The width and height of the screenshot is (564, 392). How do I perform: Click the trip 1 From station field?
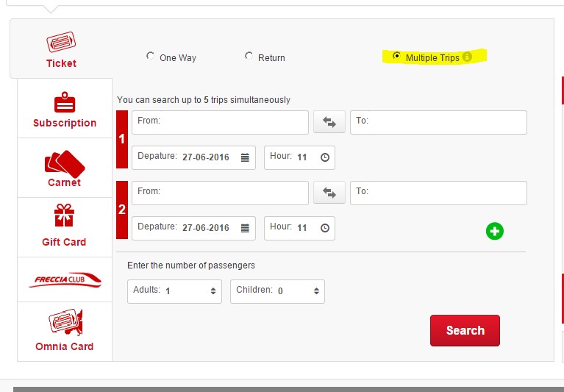(x=220, y=122)
